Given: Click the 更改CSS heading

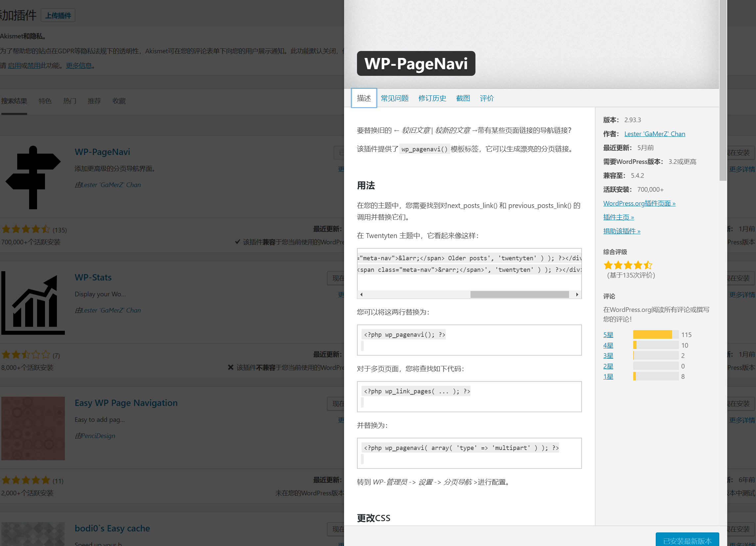Looking at the screenshot, I should pyautogui.click(x=374, y=518).
